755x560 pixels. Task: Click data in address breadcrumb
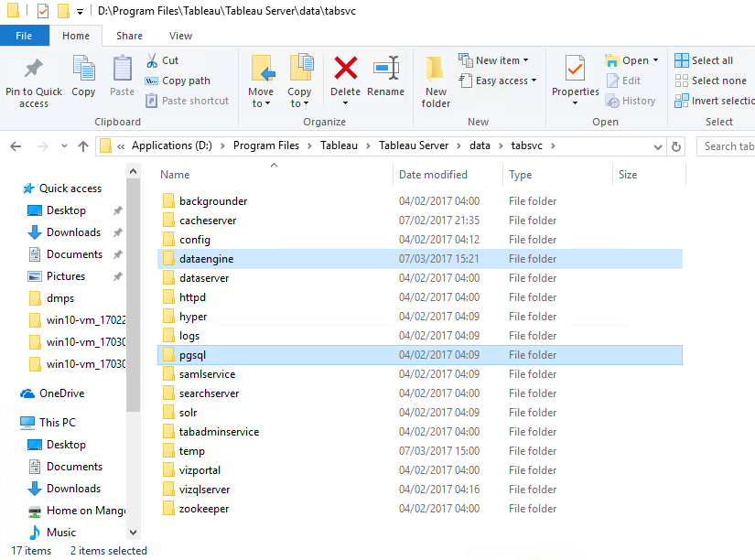pyautogui.click(x=480, y=145)
